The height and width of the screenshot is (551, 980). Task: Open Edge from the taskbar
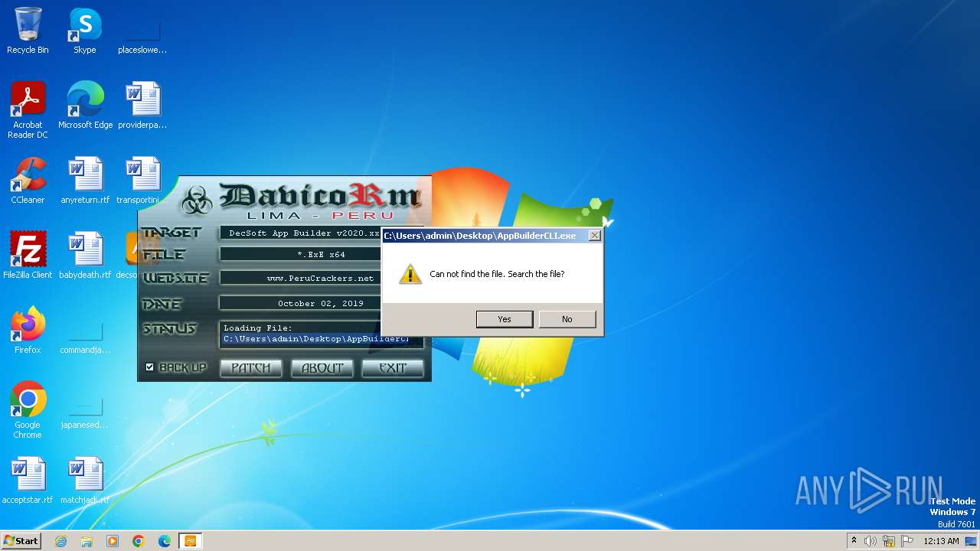165,541
